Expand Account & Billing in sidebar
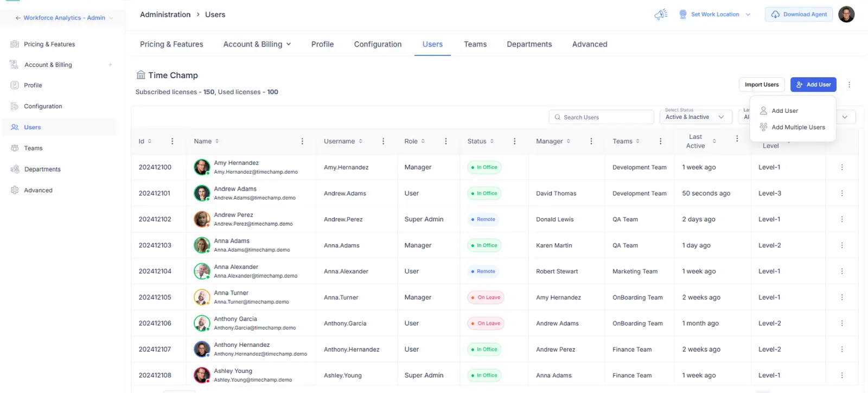 pyautogui.click(x=110, y=65)
